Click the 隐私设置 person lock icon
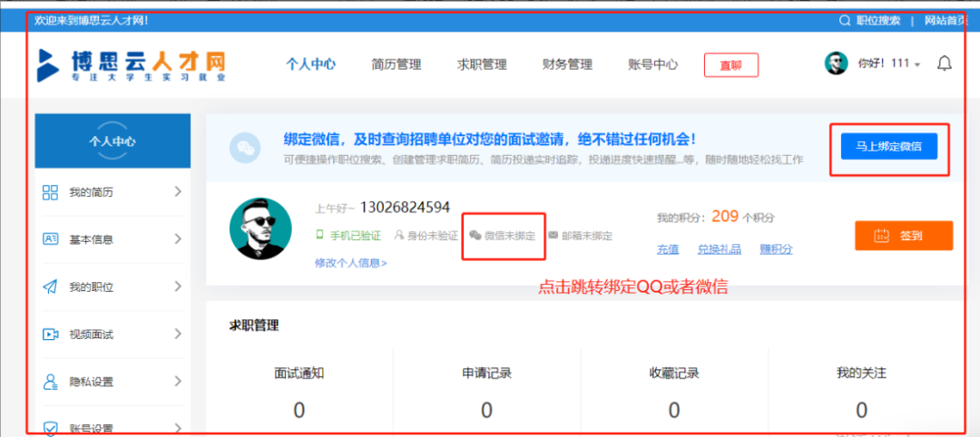980x437 pixels. pyautogui.click(x=51, y=382)
